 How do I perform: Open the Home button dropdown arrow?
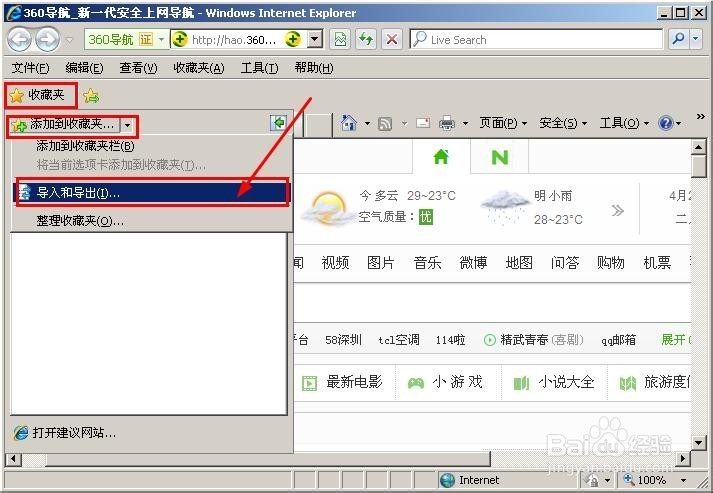367,123
